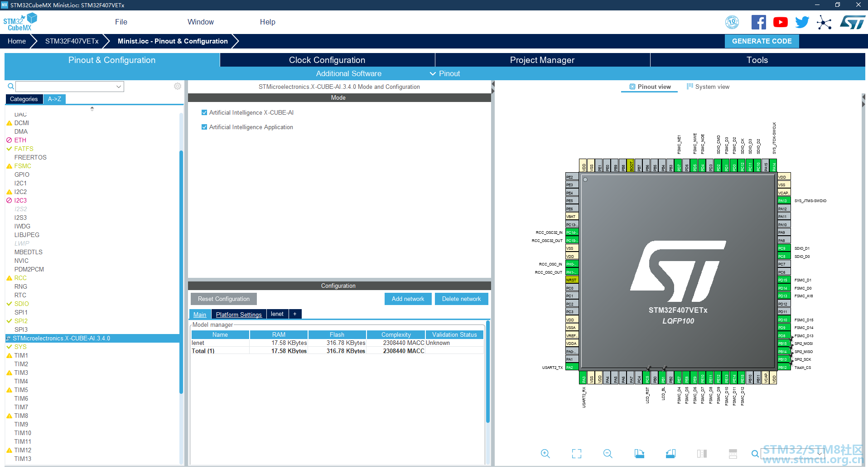The image size is (868, 470).
Task: Click the 10-year anniversary badge icon
Action: pyautogui.click(x=732, y=22)
